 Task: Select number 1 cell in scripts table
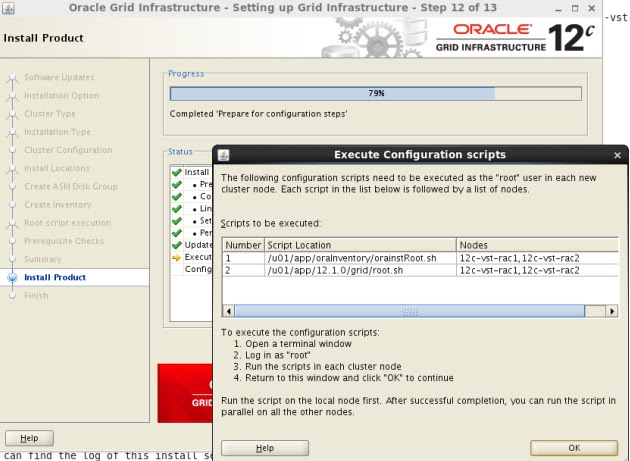pyautogui.click(x=243, y=258)
